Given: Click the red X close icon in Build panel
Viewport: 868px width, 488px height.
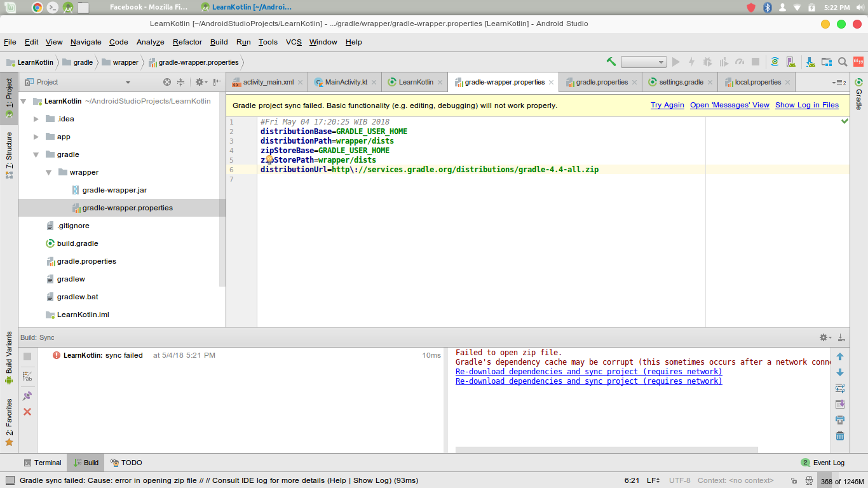Looking at the screenshot, I should 27,412.
